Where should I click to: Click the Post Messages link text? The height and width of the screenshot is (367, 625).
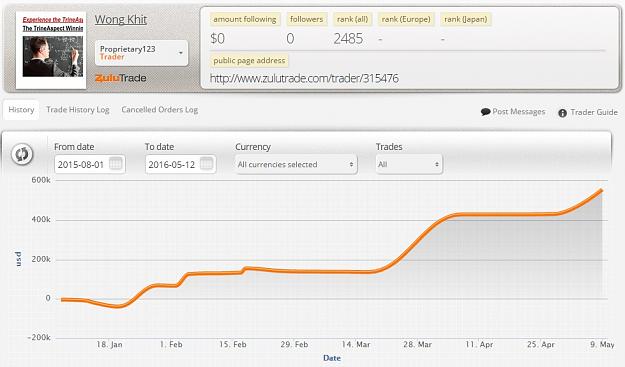[x=519, y=112]
